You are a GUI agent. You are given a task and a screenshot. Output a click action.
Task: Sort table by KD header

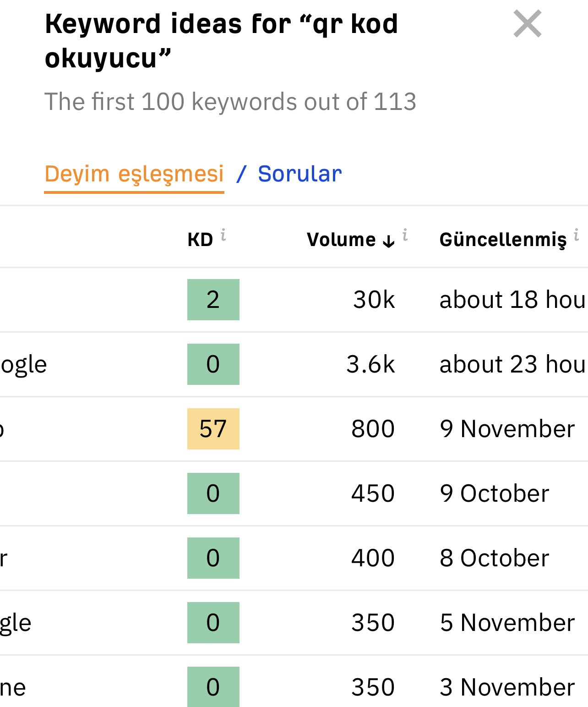[x=201, y=240]
